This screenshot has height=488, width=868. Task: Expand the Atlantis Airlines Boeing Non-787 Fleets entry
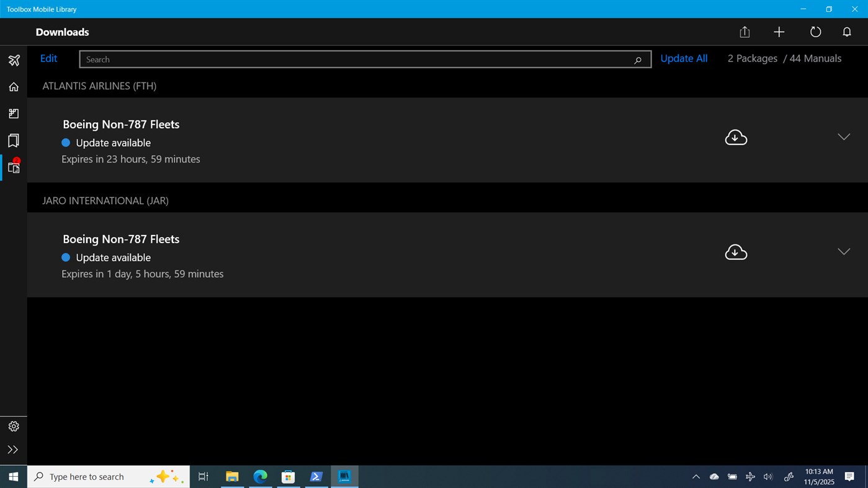point(843,136)
